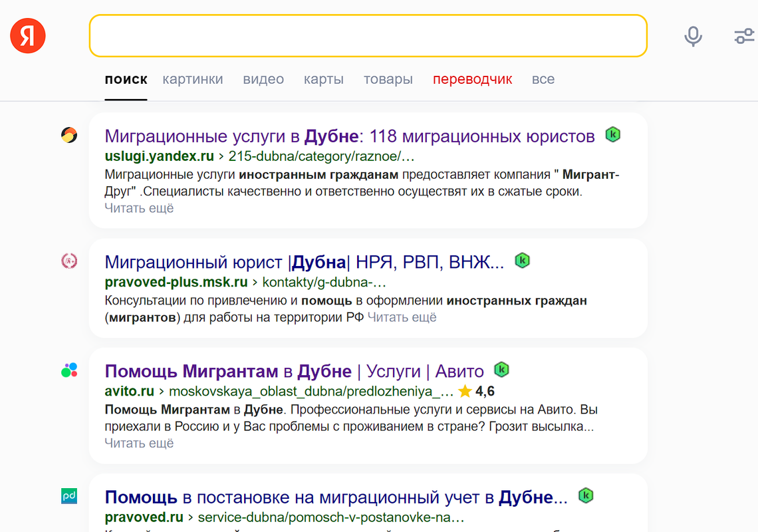Click snippet text "Профессиональные услуги и сервисы на Авито"
Viewport: 758px width, 532px height.
[433, 410]
